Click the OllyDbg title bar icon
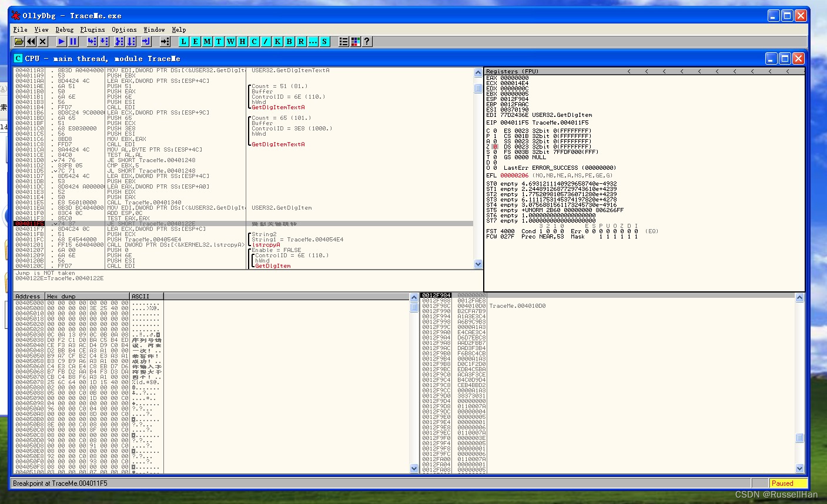 click(x=16, y=15)
